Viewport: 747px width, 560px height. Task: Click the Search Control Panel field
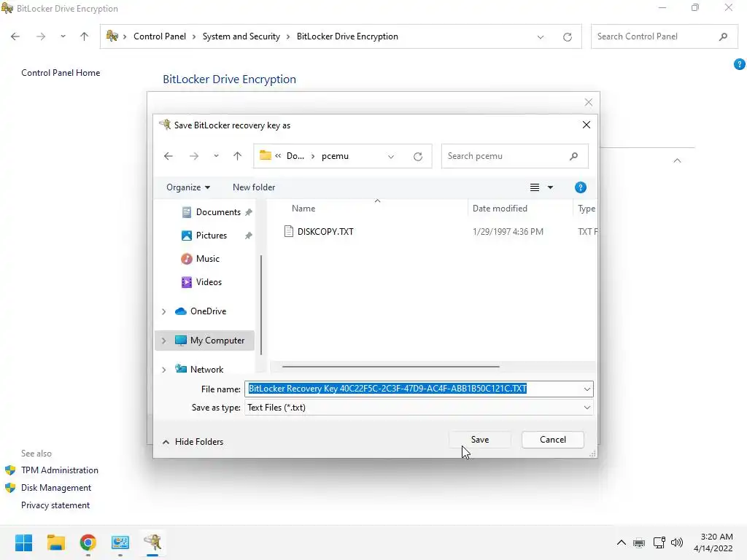(664, 36)
